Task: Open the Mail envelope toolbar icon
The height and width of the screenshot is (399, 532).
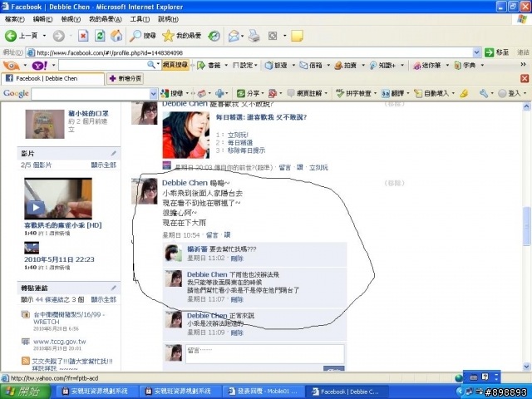Action: point(234,36)
